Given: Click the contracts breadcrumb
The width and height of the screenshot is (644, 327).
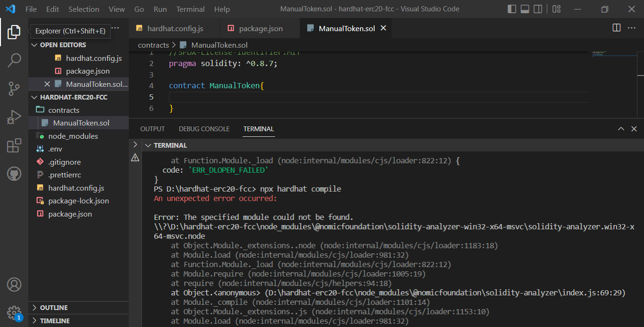Looking at the screenshot, I should coord(153,45).
